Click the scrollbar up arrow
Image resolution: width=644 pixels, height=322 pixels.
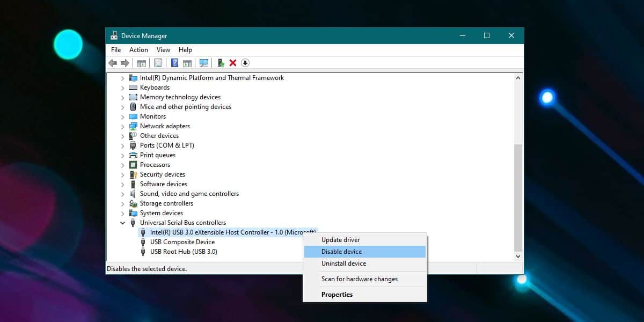[x=518, y=78]
